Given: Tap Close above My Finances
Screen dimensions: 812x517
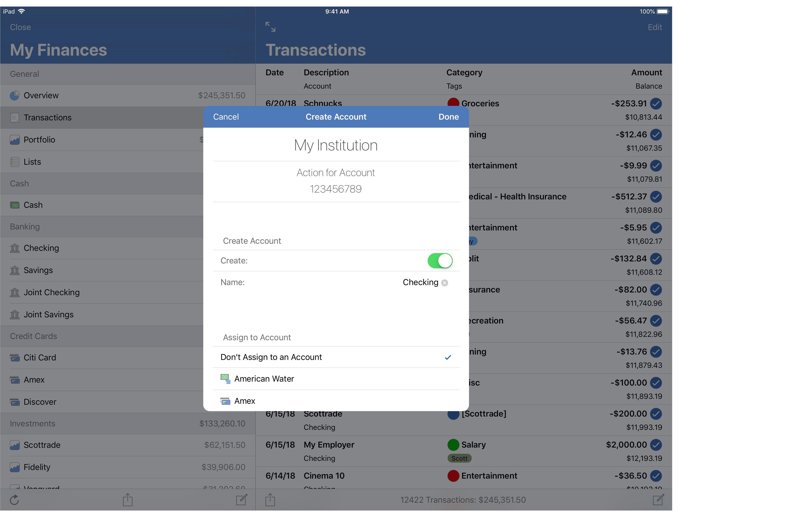Looking at the screenshot, I should [20, 27].
